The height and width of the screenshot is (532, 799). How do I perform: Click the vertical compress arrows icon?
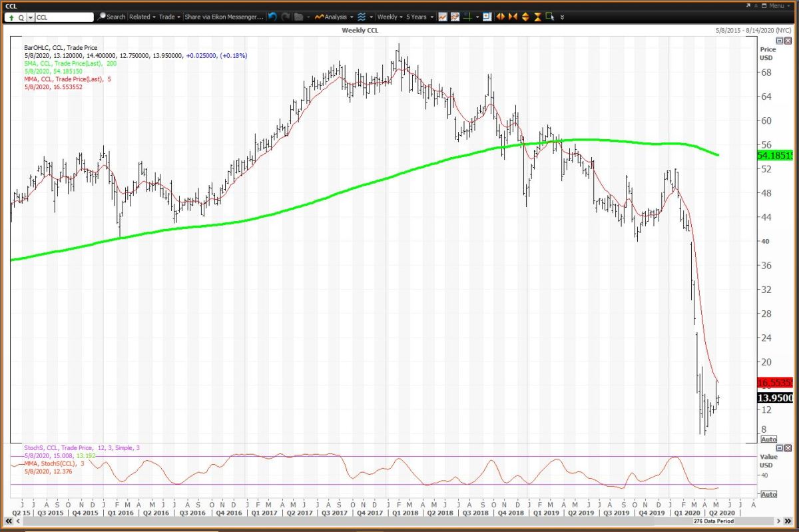[537, 17]
